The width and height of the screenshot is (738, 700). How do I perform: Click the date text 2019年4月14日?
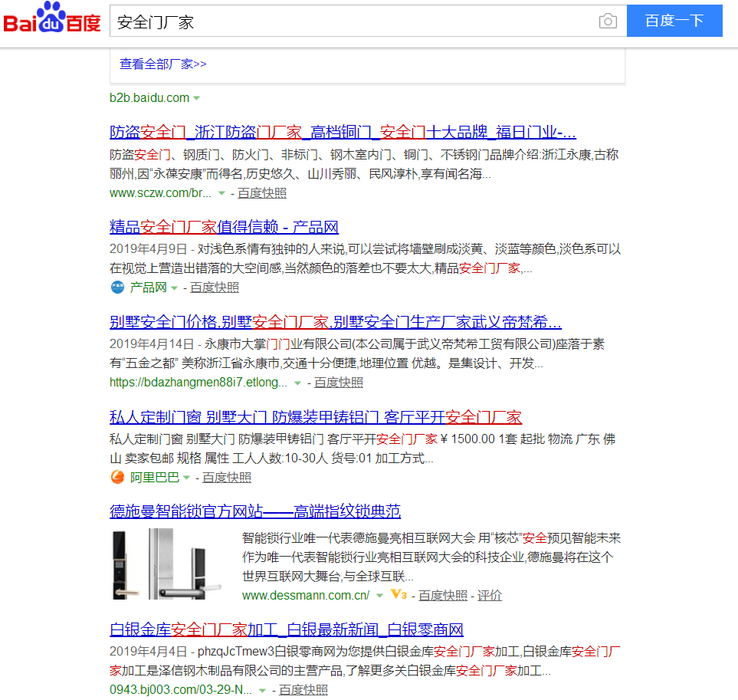pyautogui.click(x=152, y=344)
